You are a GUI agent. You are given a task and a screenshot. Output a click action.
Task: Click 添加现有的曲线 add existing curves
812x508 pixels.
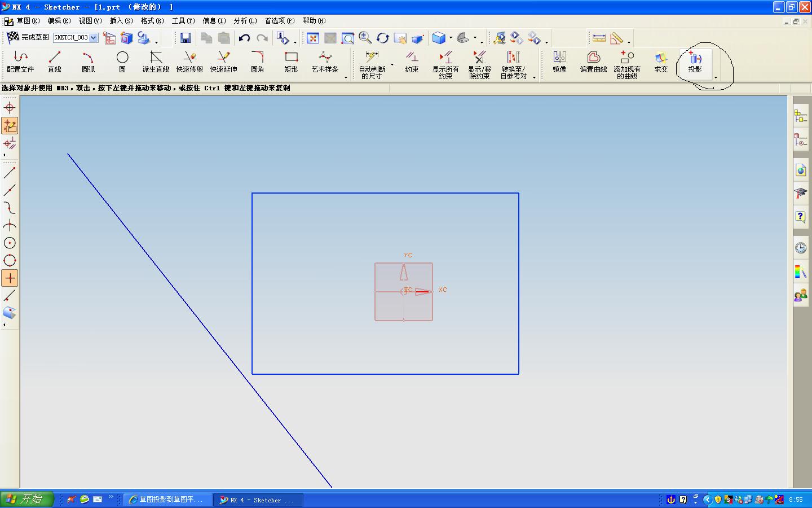coord(627,64)
